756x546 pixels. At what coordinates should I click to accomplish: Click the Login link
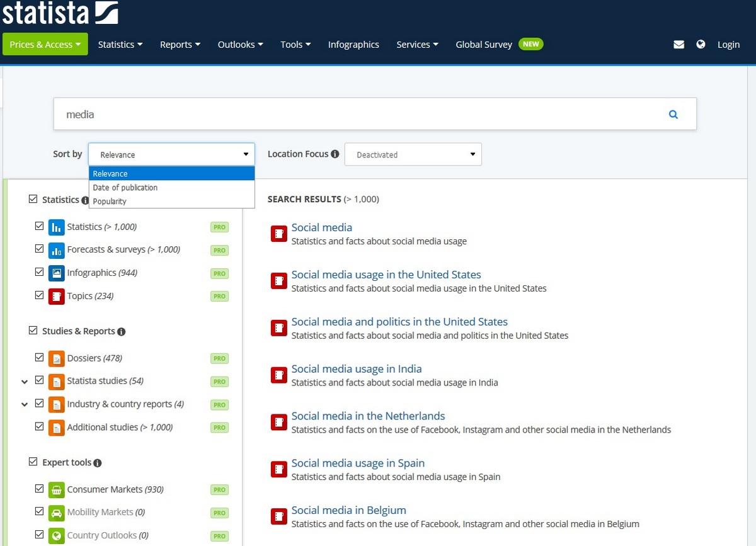pyautogui.click(x=728, y=44)
